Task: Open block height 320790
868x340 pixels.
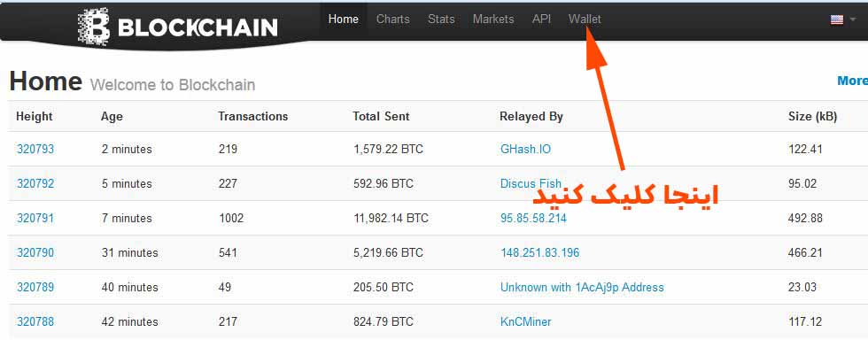Action: point(35,252)
